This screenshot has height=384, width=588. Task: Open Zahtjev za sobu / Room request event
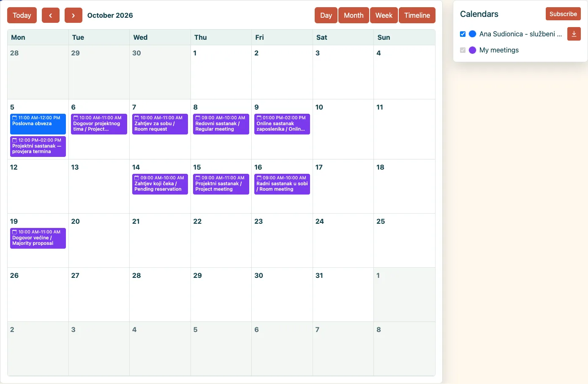coord(160,124)
